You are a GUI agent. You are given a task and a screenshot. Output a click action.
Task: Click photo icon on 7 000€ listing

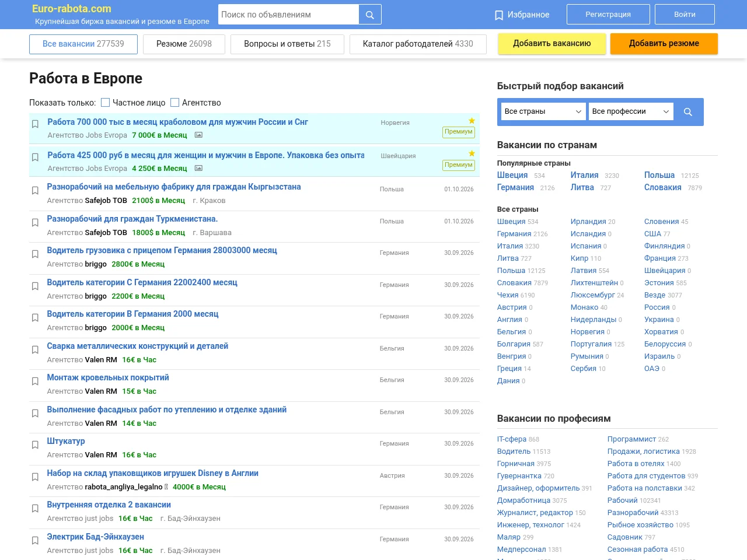click(198, 135)
